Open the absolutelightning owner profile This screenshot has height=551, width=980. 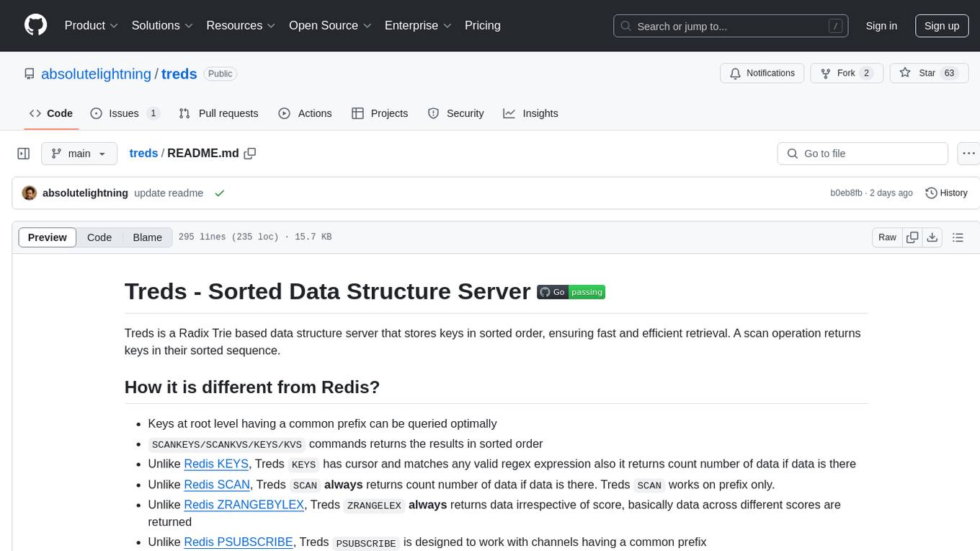point(97,74)
